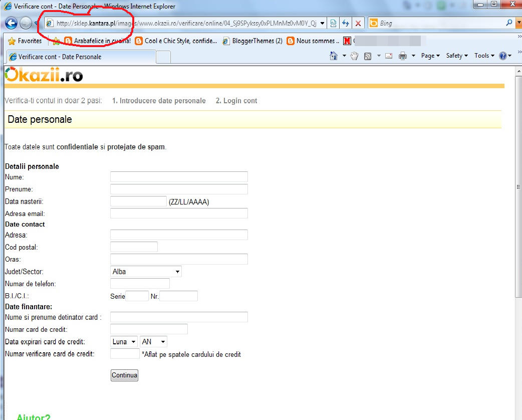Image resolution: width=522 pixels, height=420 pixels.
Task: Click the red M favorite icon
Action: point(347,41)
